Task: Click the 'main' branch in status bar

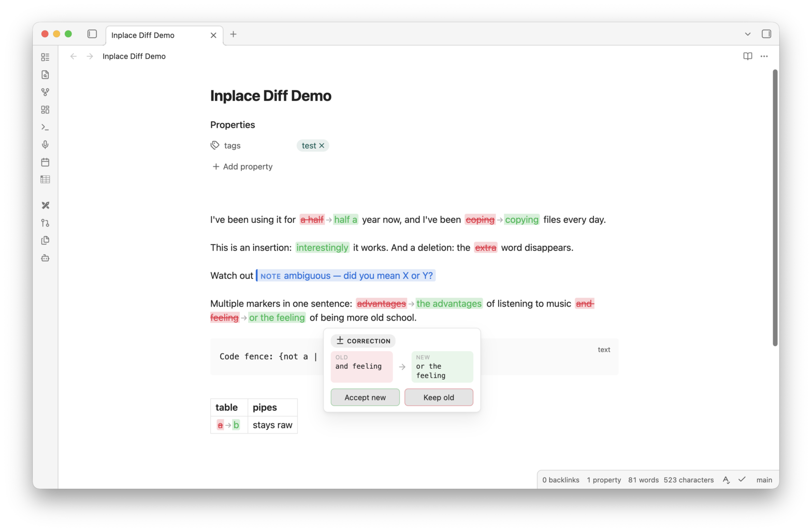Action: [x=764, y=480]
